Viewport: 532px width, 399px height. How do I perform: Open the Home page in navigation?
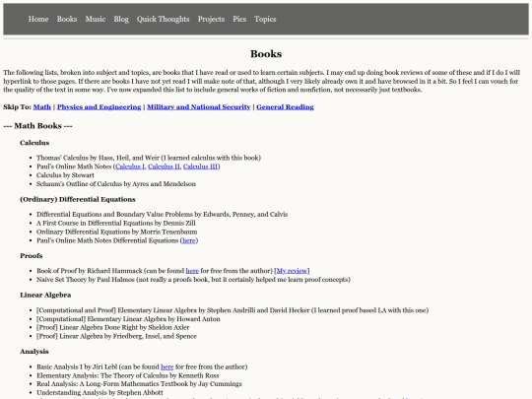(38, 19)
